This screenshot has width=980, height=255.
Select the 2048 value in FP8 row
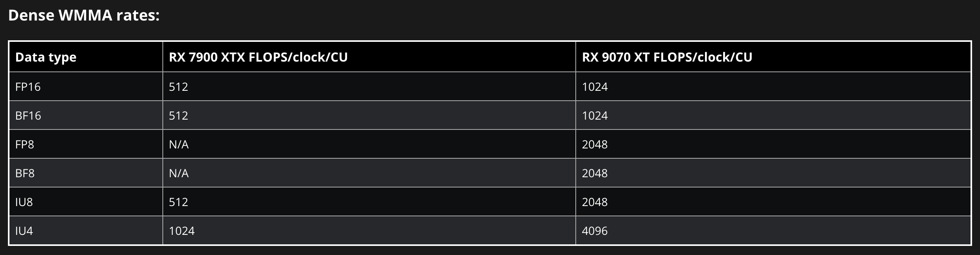pyautogui.click(x=595, y=144)
